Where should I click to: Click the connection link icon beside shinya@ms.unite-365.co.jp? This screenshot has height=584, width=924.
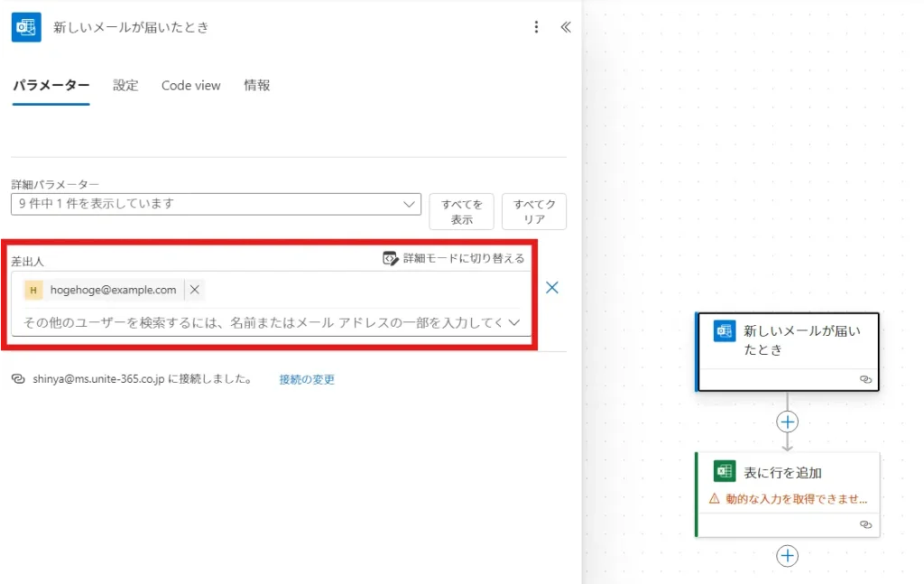(17, 379)
